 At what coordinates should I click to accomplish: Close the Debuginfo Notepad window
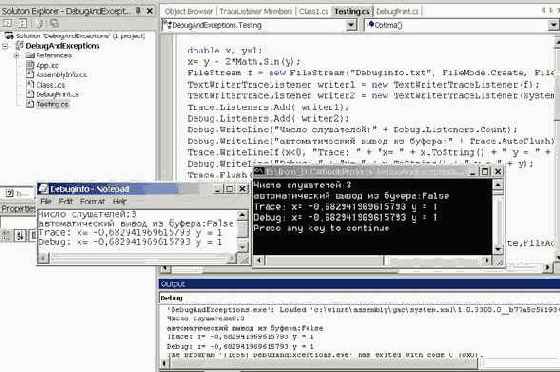point(242,189)
